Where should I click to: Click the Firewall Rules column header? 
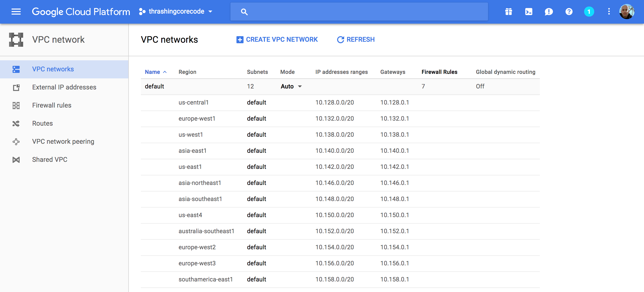point(439,72)
